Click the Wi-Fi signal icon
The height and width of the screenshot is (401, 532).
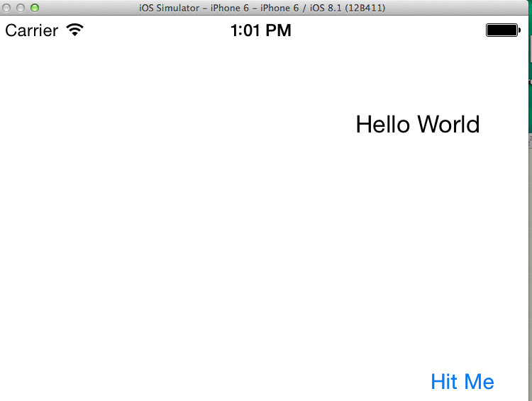point(74,30)
